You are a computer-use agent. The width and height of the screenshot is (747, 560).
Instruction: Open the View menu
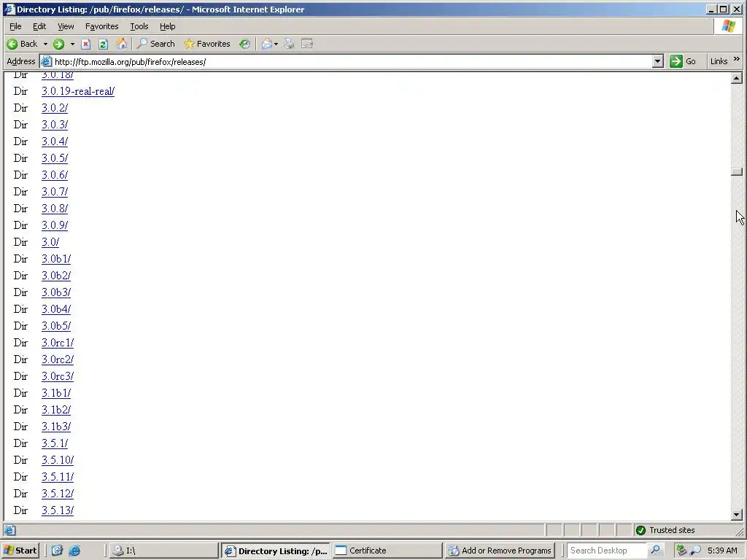pyautogui.click(x=66, y=26)
